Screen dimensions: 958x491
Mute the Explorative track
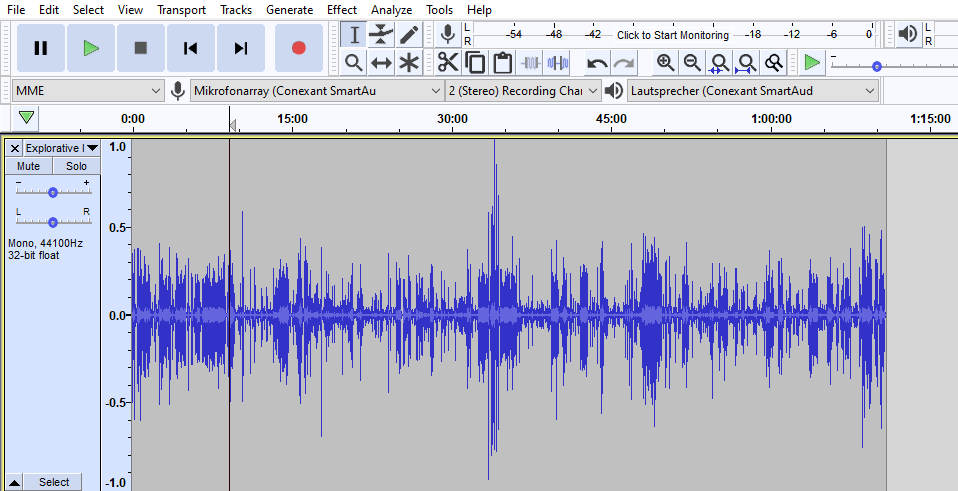pyautogui.click(x=29, y=166)
